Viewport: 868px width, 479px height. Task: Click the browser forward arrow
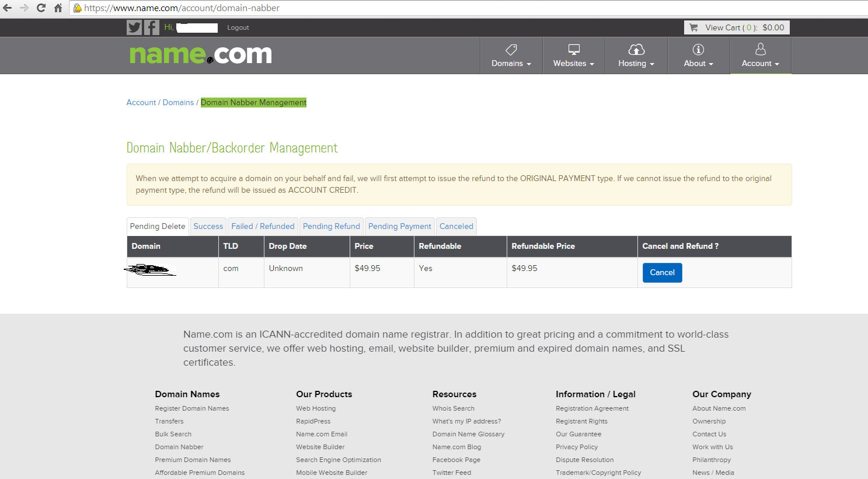24,8
